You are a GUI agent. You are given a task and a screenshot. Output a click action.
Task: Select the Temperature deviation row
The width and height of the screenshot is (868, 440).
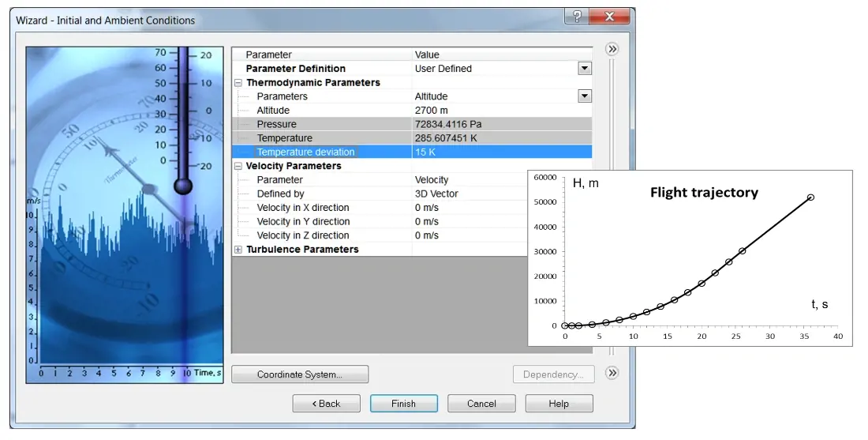point(305,152)
